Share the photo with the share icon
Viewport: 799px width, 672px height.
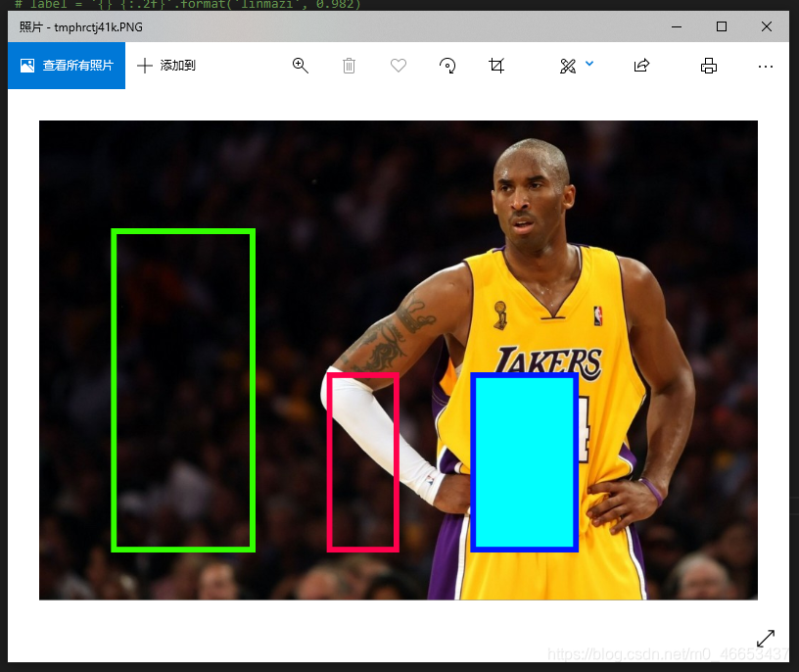(x=641, y=66)
